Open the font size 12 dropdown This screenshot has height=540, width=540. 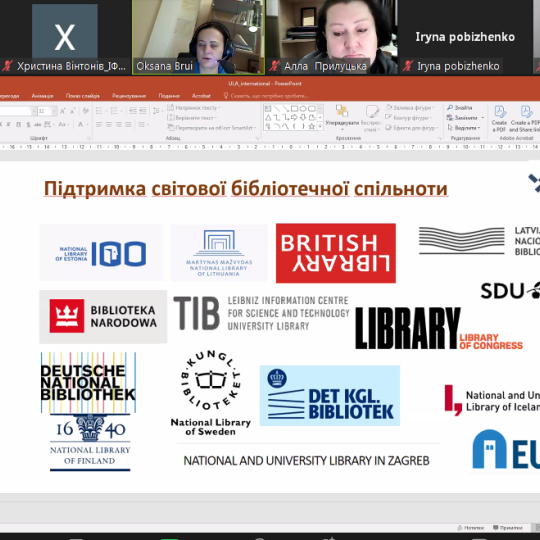point(54,111)
